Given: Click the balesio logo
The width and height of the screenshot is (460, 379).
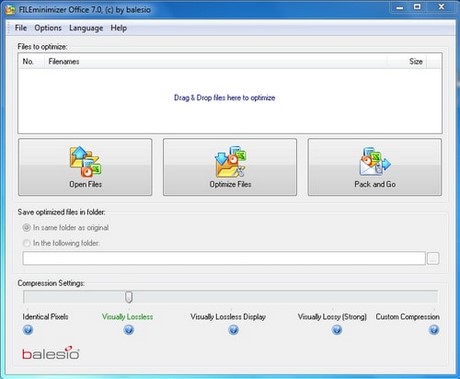Looking at the screenshot, I should (51, 353).
